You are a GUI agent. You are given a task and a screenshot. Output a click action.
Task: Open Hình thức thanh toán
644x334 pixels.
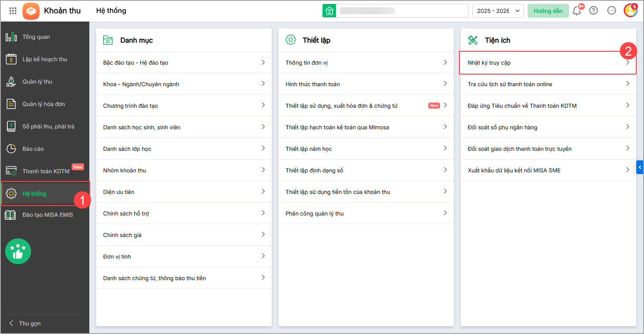(x=366, y=84)
